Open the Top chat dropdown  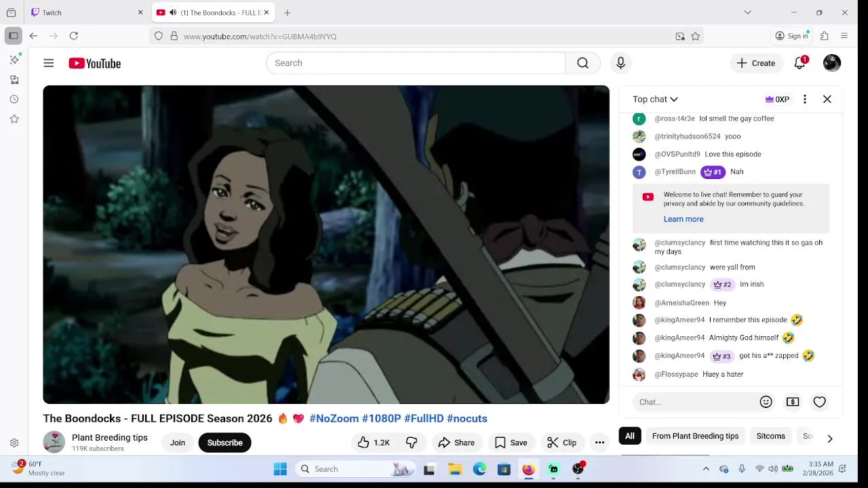[655, 99]
